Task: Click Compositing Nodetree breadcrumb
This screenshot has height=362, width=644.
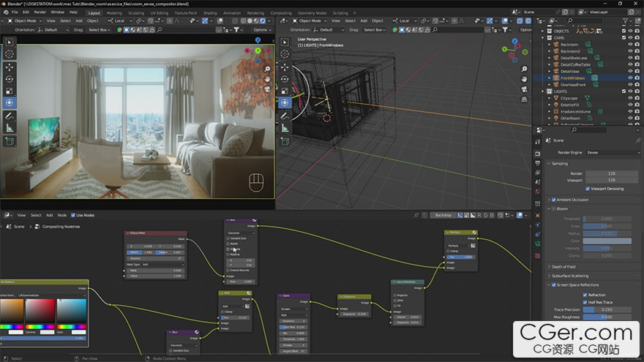Action: pos(61,227)
